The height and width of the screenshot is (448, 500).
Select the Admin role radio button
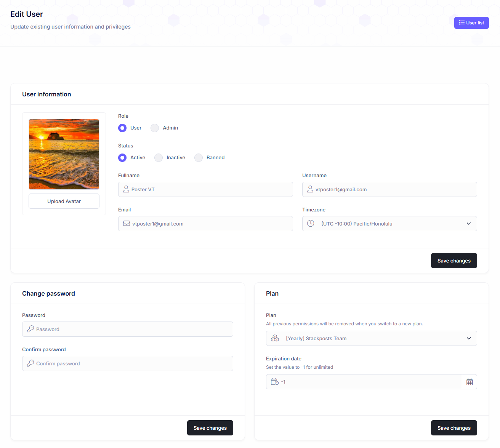click(x=155, y=128)
